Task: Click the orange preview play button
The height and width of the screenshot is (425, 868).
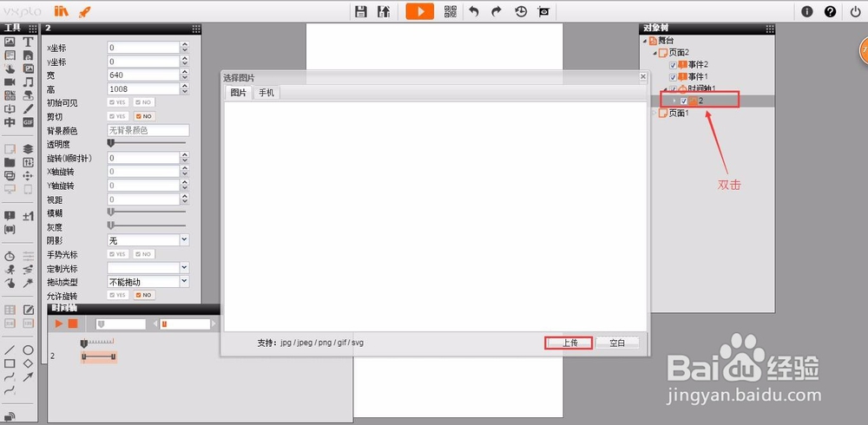Action: pos(419,11)
